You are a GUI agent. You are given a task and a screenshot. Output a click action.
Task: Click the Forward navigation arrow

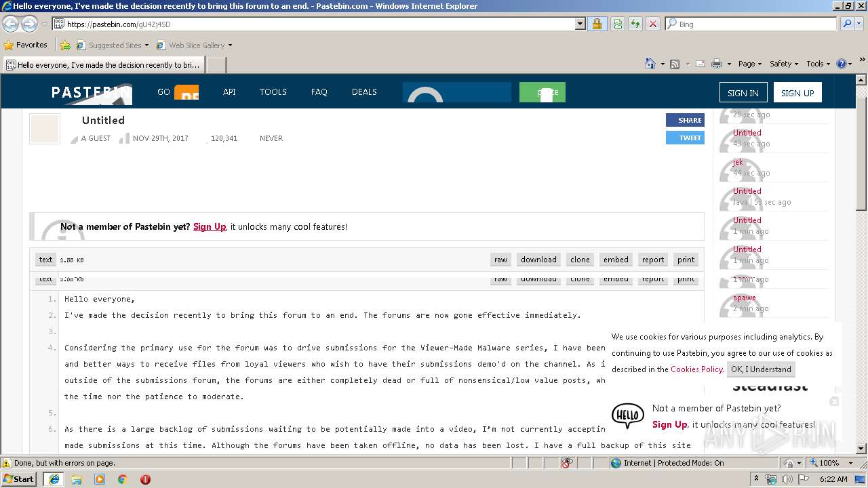coord(29,24)
